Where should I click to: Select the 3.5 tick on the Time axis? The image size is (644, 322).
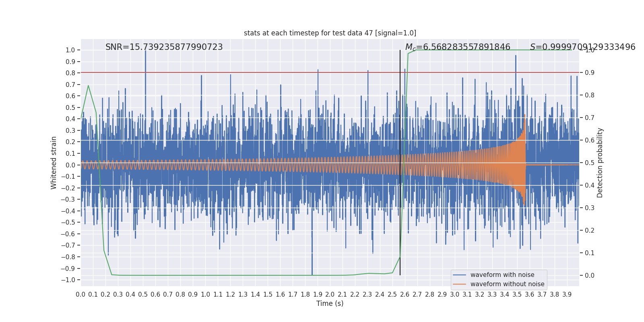(x=517, y=295)
